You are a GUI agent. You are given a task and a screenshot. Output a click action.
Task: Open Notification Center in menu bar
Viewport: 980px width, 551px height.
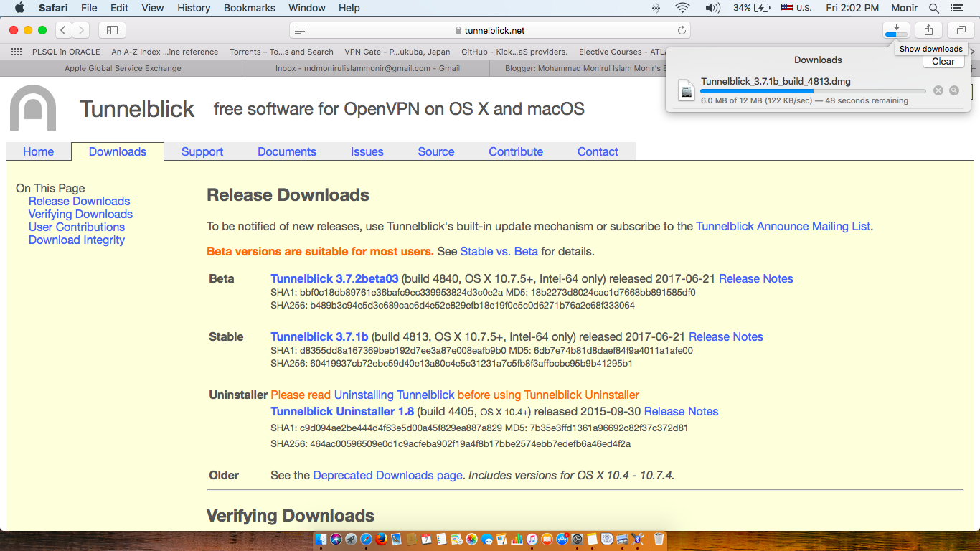956,8
